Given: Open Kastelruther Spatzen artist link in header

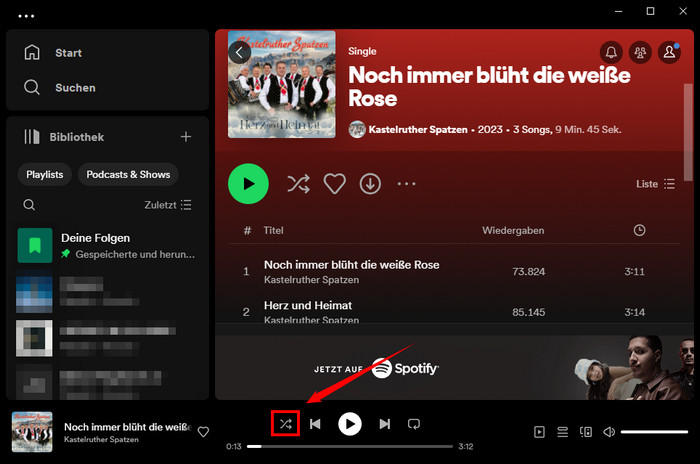Looking at the screenshot, I should [x=418, y=130].
